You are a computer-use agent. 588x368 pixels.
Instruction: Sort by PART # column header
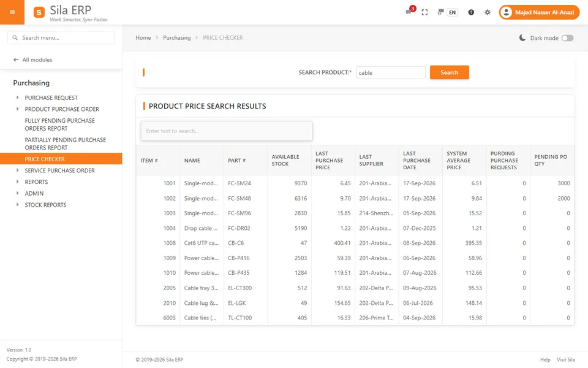pyautogui.click(x=245, y=160)
